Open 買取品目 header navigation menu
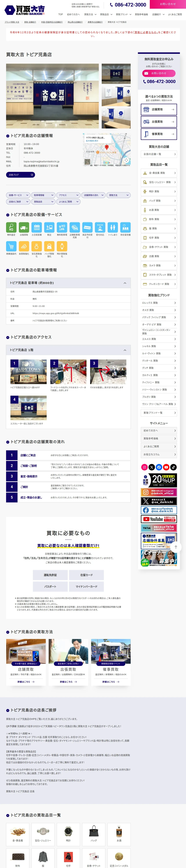Screen dimensions: 186x868 pyautogui.click(x=106, y=14)
